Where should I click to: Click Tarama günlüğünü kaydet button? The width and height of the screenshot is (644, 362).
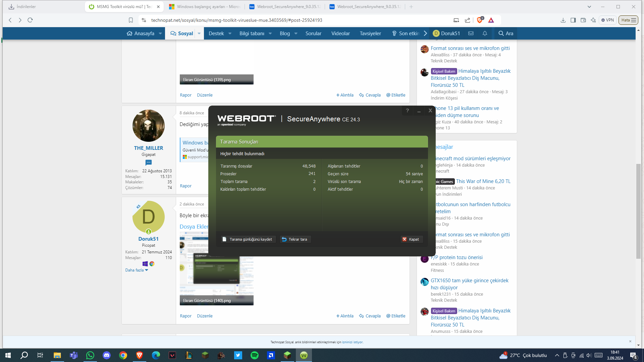pos(248,239)
